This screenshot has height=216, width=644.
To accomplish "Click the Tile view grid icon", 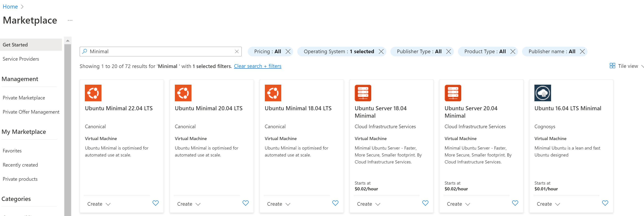I will pyautogui.click(x=612, y=66).
